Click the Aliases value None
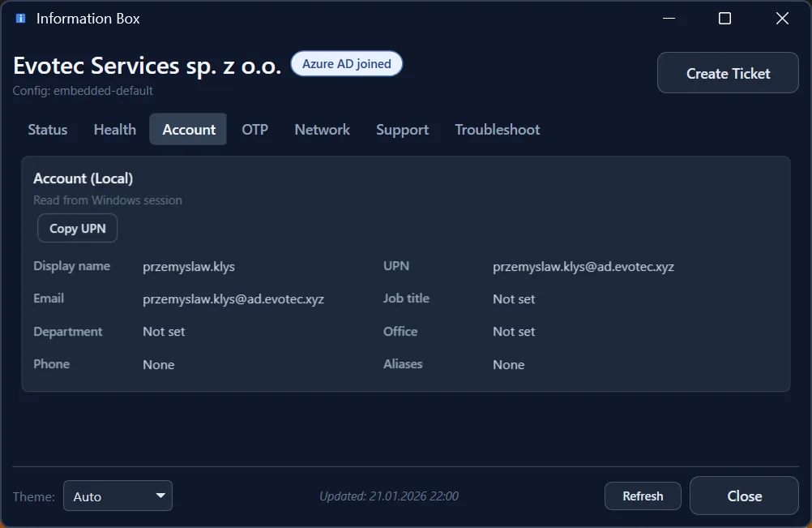The height and width of the screenshot is (528, 812). click(509, 365)
